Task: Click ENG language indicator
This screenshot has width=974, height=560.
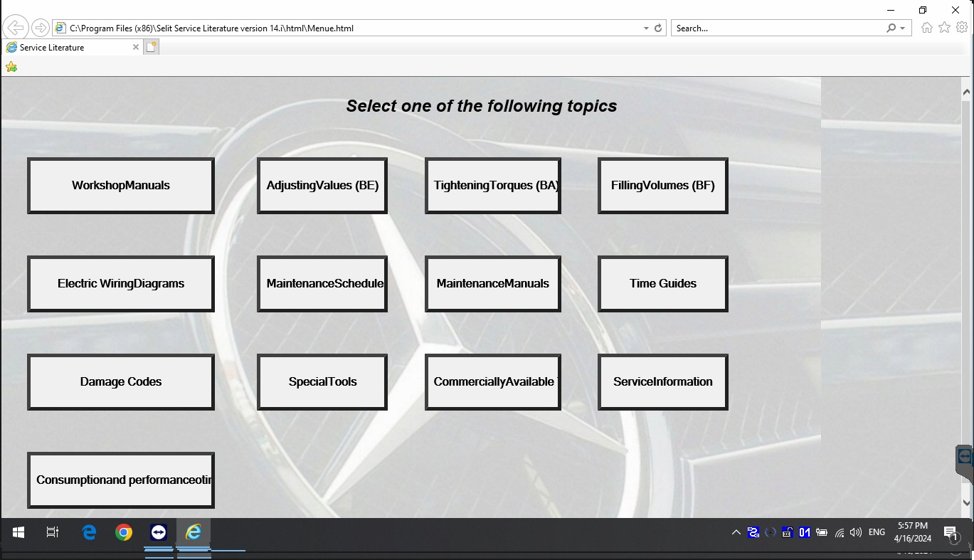Action: [x=877, y=532]
